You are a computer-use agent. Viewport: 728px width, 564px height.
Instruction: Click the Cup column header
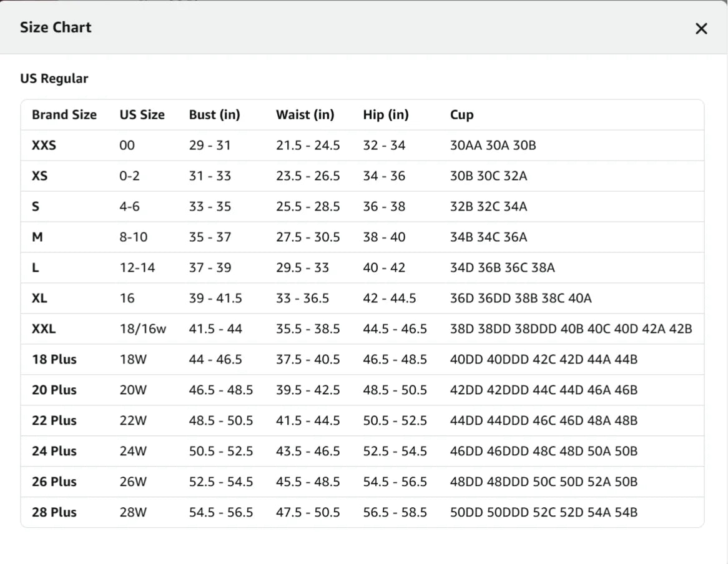(461, 115)
